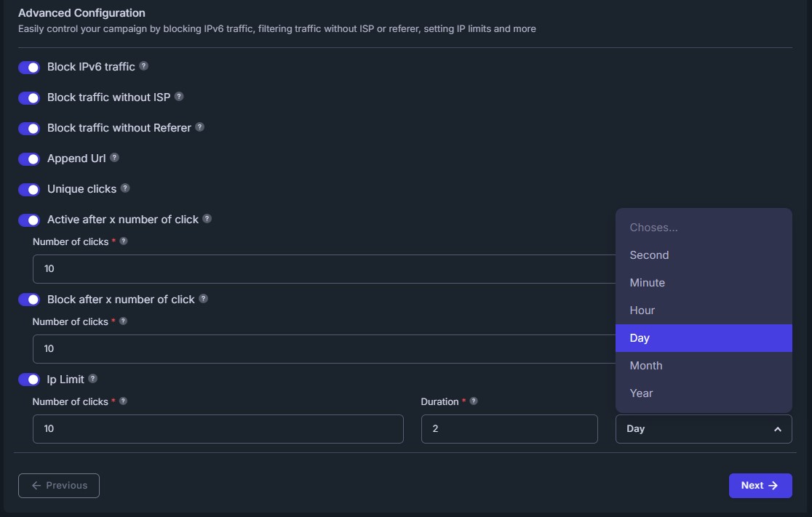
Task: Click help icon beside Block IPv6 traffic
Action: point(144,66)
